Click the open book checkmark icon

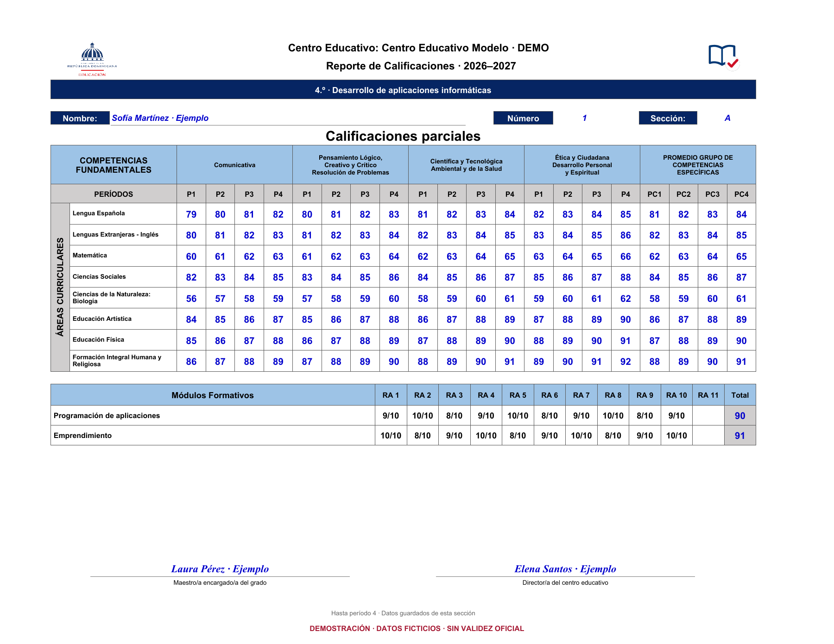[724, 57]
